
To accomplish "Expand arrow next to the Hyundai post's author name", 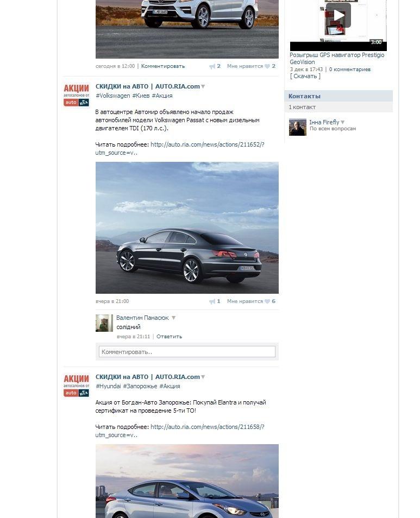I will pyautogui.click(x=203, y=377).
